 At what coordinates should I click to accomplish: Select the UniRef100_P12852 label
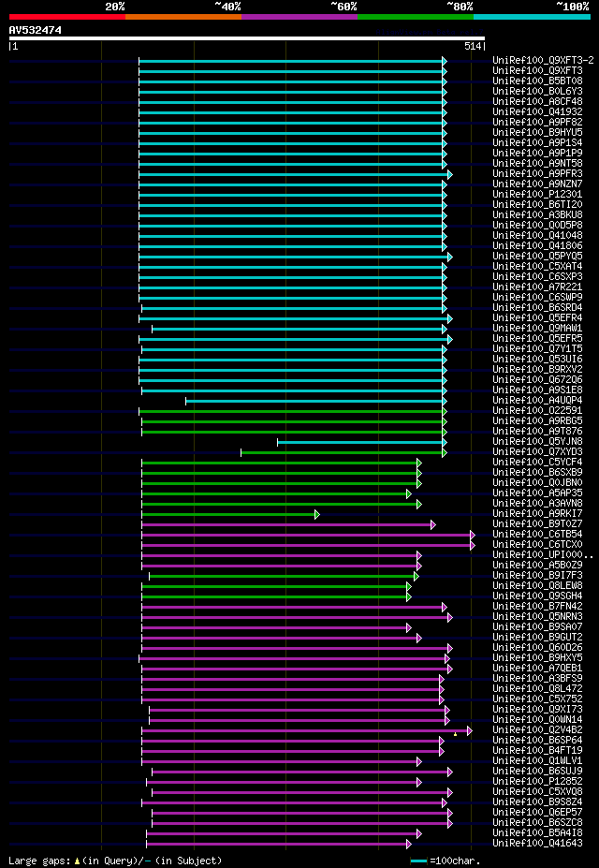[537, 784]
